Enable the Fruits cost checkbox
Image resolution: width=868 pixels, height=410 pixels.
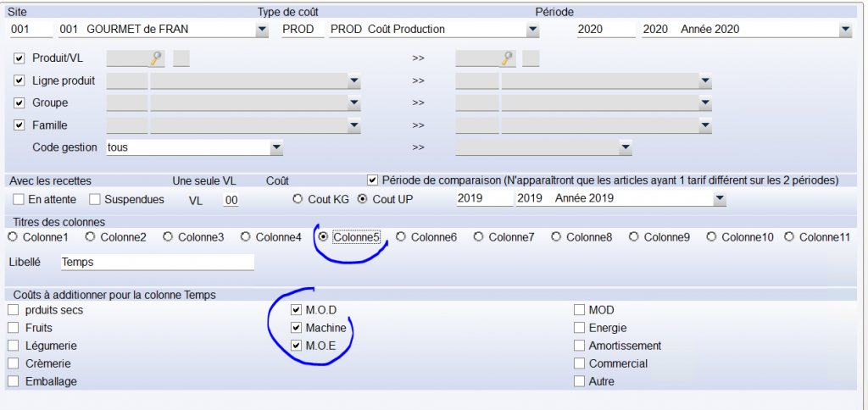(x=13, y=327)
